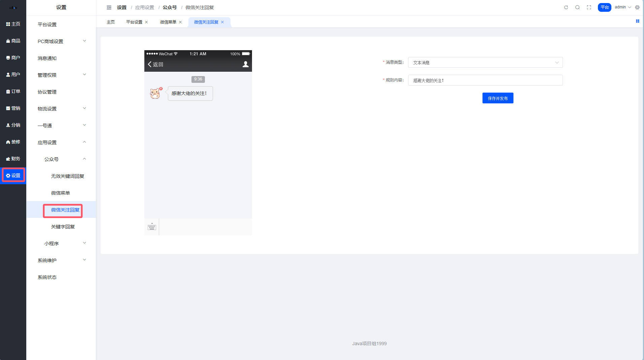The width and height of the screenshot is (644, 360).
Task: Switch to the 平台设置 tab
Action: pos(134,22)
